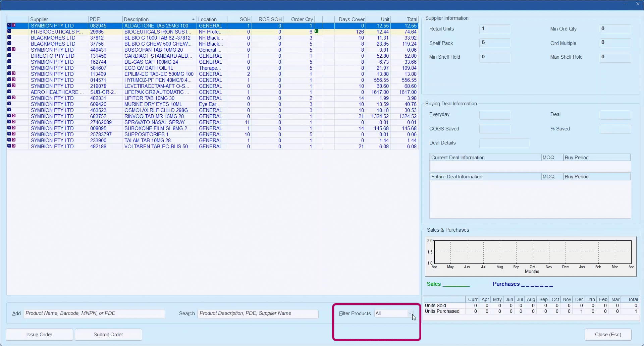Open the Filter Products dropdown
644x346 pixels.
coord(410,313)
